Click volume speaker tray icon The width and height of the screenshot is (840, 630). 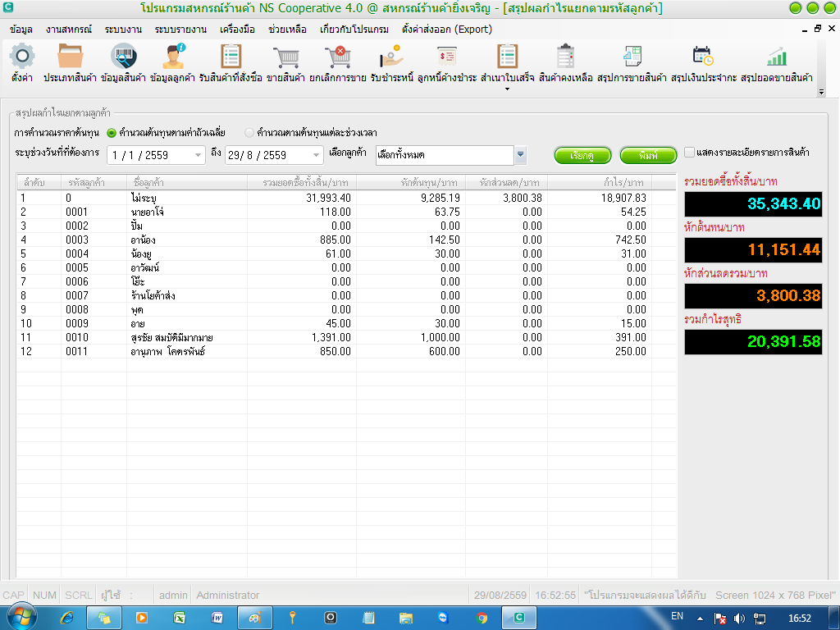click(739, 619)
